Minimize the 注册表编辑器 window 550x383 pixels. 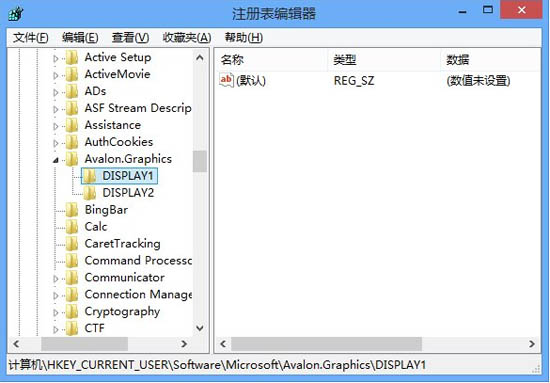pyautogui.click(x=463, y=12)
